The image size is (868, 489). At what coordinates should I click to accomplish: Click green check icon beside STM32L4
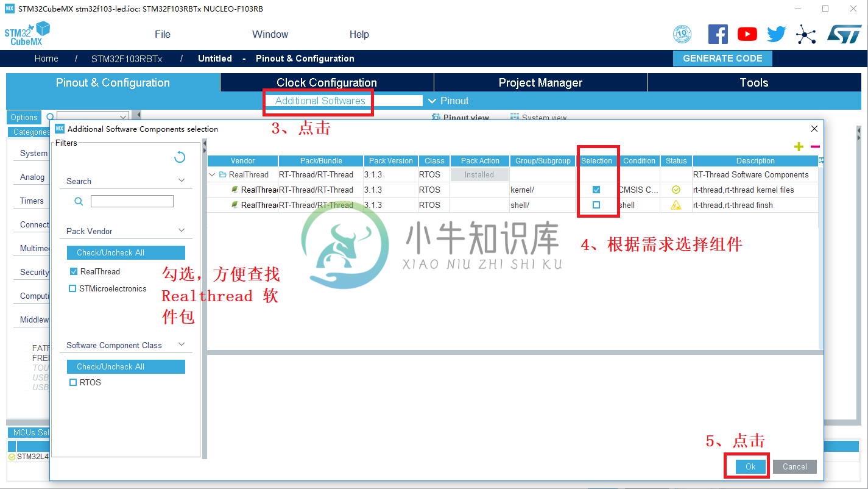[x=12, y=457]
